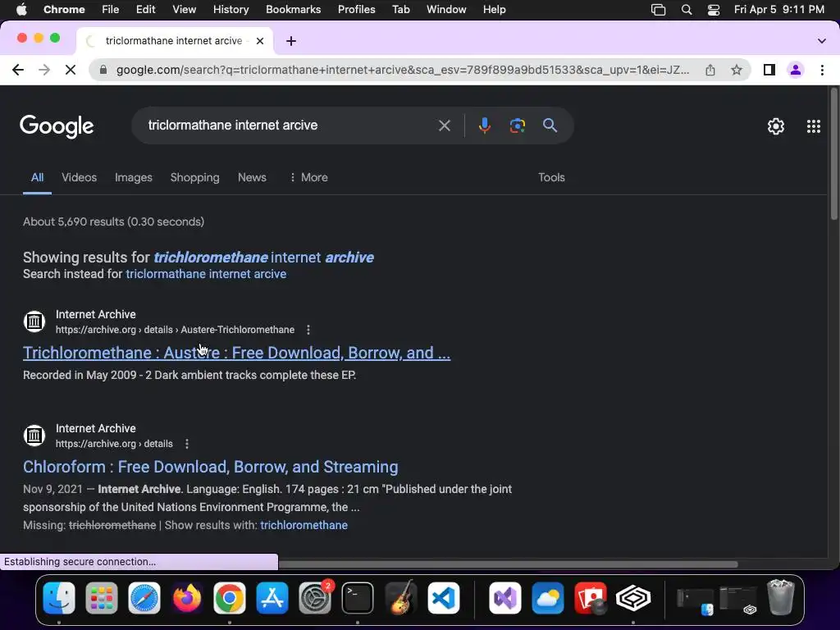This screenshot has width=840, height=630.
Task: Toggle the Chrome side panel icon
Action: click(769, 70)
